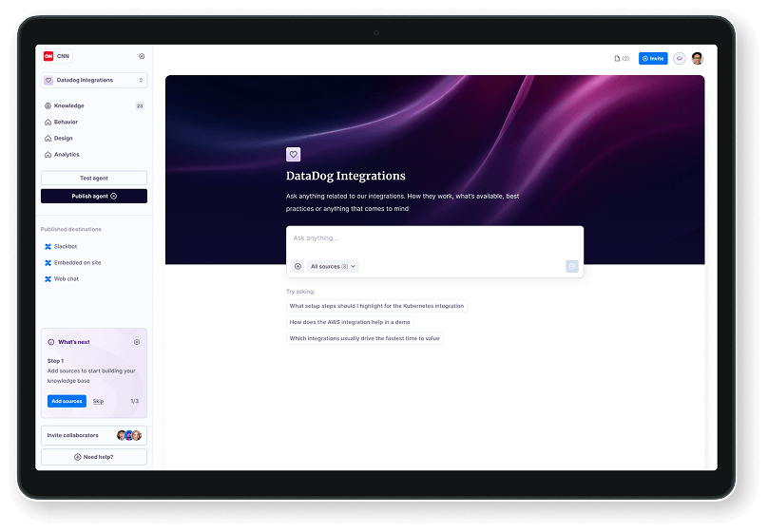
Task: Click the Behavior sidebar icon
Action: (x=48, y=122)
